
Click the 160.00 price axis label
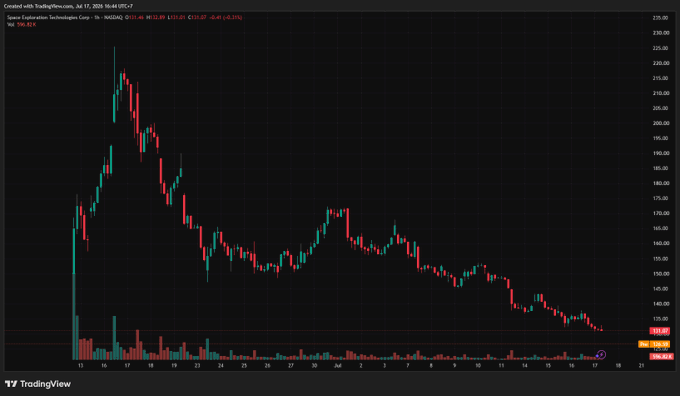(660, 243)
